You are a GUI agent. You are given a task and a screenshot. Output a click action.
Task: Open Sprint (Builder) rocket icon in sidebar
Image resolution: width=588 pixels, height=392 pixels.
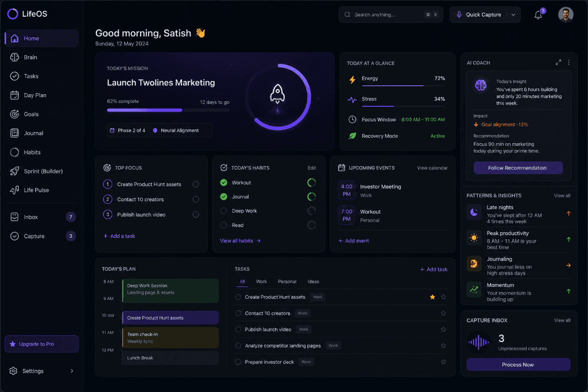pyautogui.click(x=14, y=171)
